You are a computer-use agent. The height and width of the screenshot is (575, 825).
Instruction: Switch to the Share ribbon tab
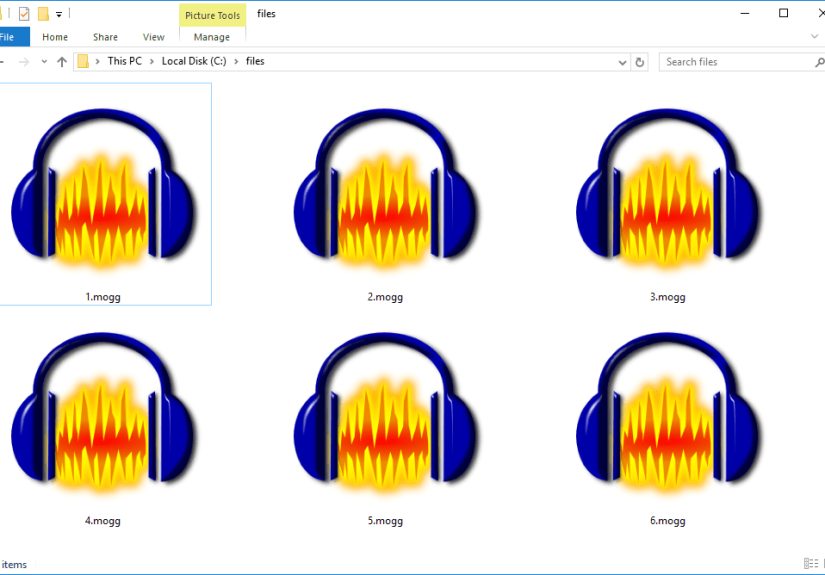point(105,37)
